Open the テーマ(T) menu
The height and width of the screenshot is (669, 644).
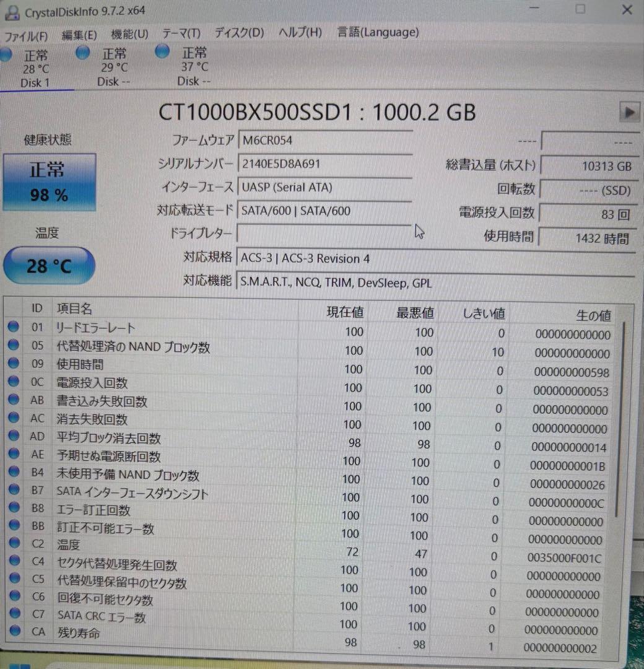pyautogui.click(x=180, y=33)
